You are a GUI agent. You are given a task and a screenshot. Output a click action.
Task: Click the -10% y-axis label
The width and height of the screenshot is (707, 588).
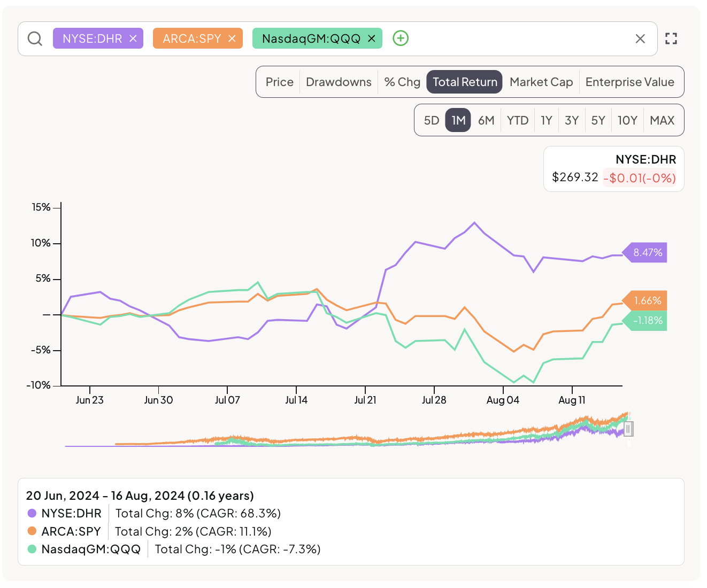click(39, 385)
